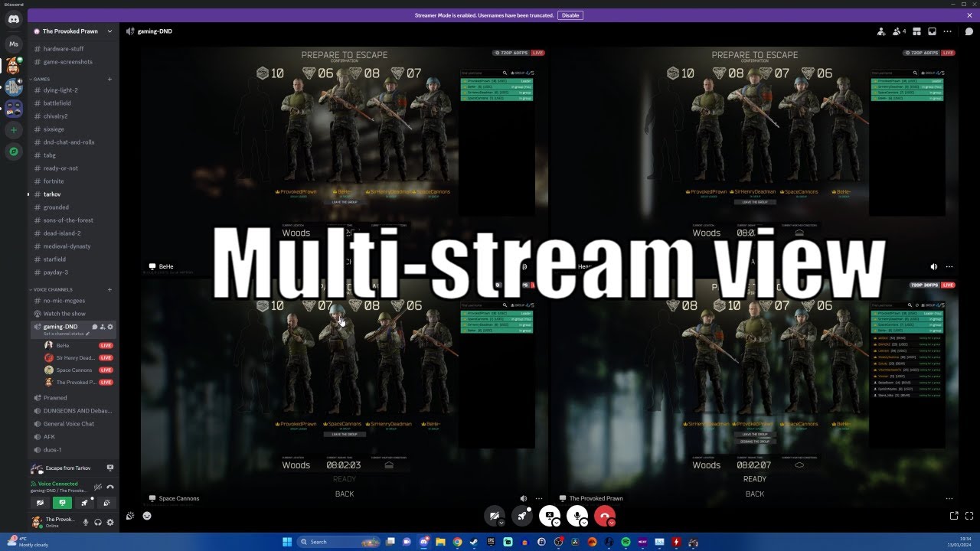This screenshot has height=551, width=980.
Task: Launch activities rocket in call controls
Action: (522, 516)
